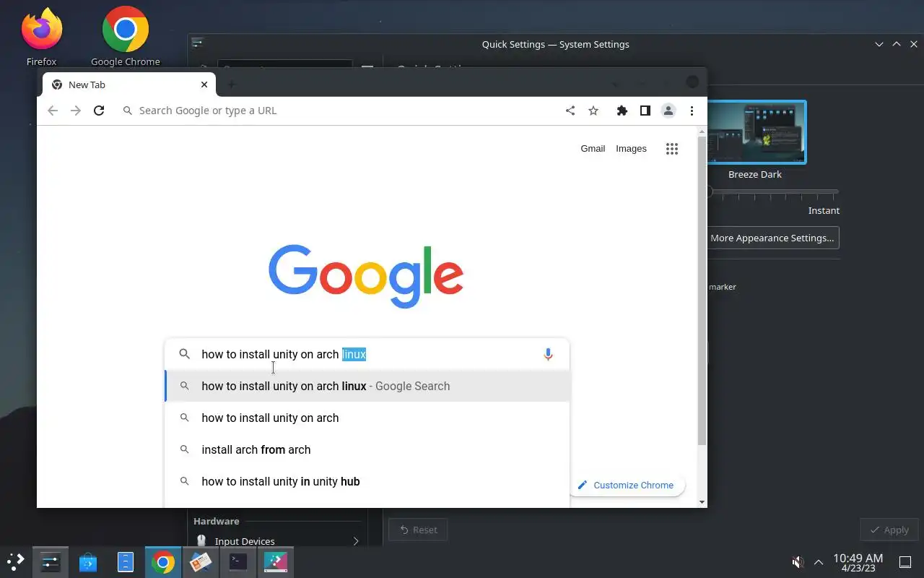The height and width of the screenshot is (578, 924).
Task: Expand the Input Devices chevron
Action: [x=355, y=541]
